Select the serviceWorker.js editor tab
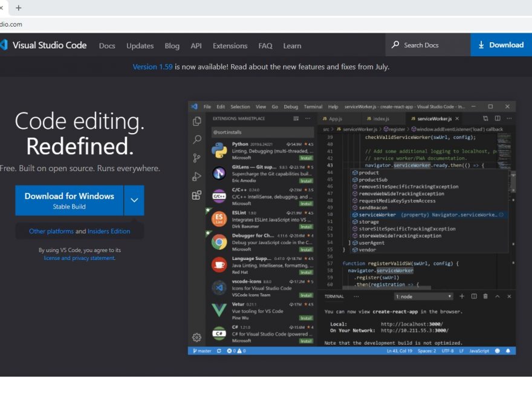 click(x=434, y=119)
